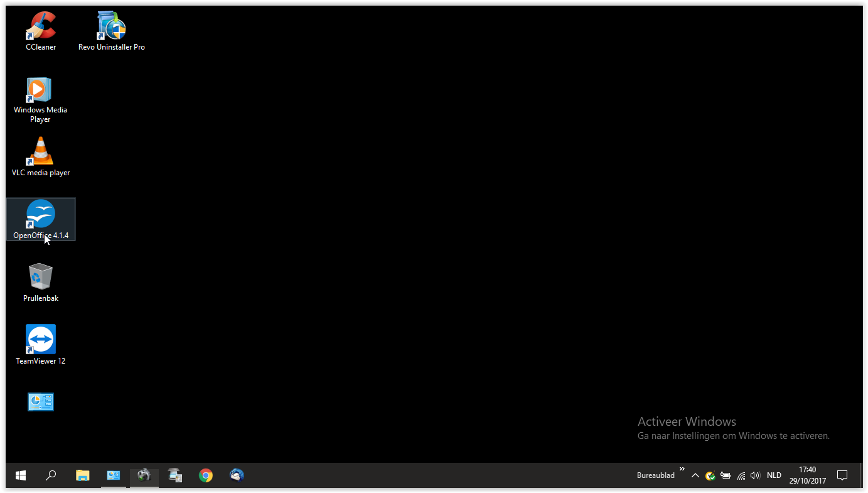Open the scanner/printer app in the taskbar
The height and width of the screenshot is (493, 868).
(x=174, y=475)
